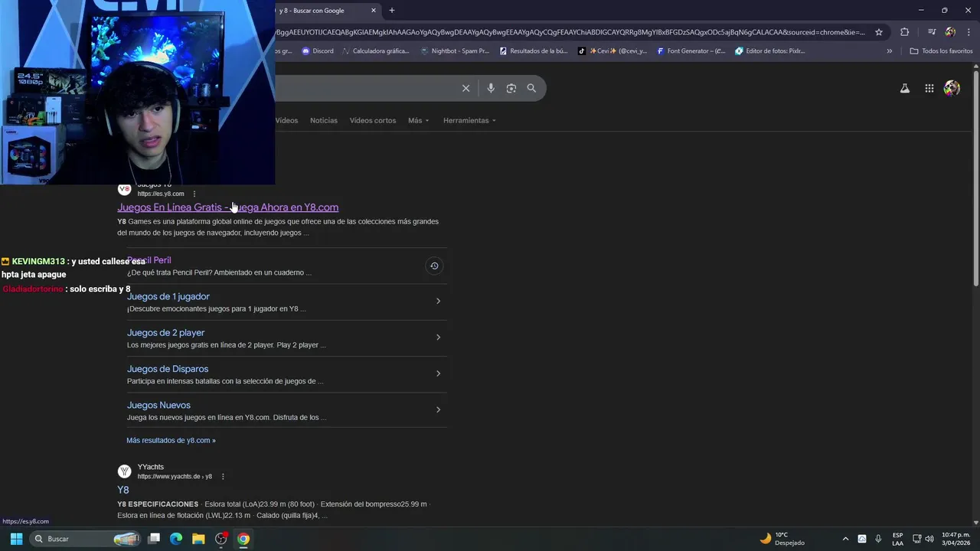Open options dots beside yyachts.de URL
The height and width of the screenshot is (551, 980).
(x=223, y=476)
